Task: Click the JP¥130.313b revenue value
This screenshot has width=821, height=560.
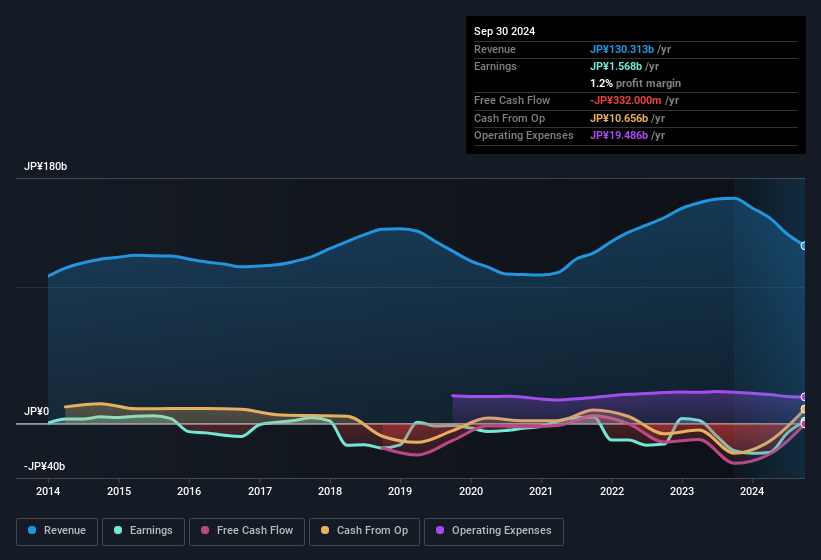Action: click(x=622, y=49)
